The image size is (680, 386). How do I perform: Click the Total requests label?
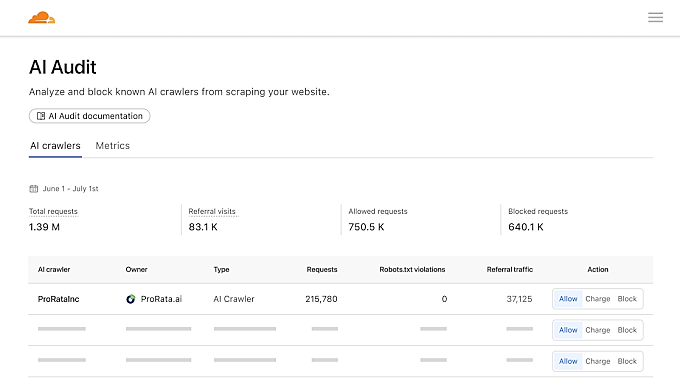point(53,211)
